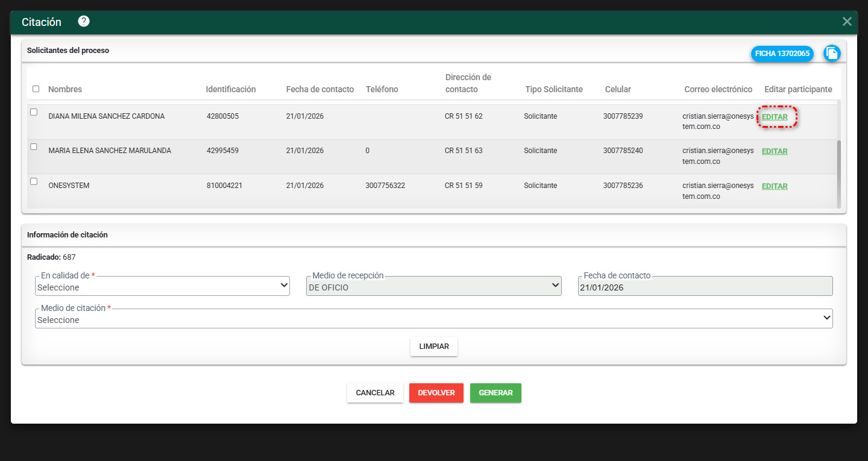Toggle the select-all checkbox in table header
868x461 pixels.
[x=36, y=89]
